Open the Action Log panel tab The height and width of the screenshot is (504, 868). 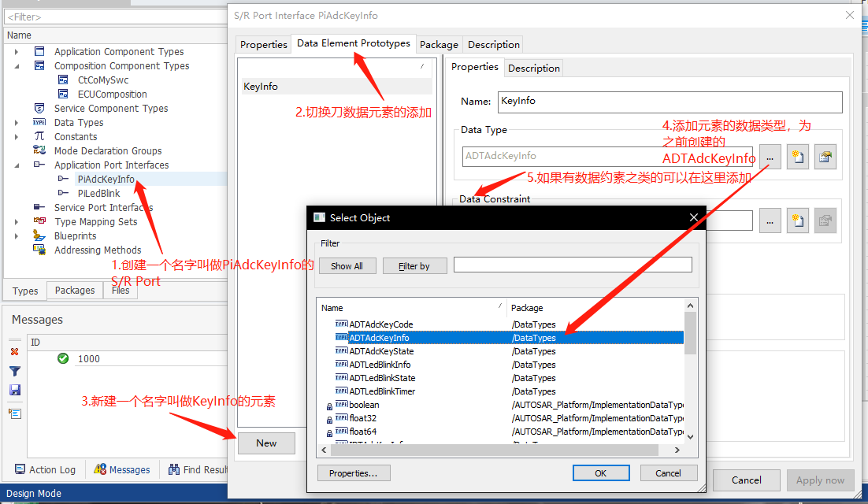coord(45,469)
